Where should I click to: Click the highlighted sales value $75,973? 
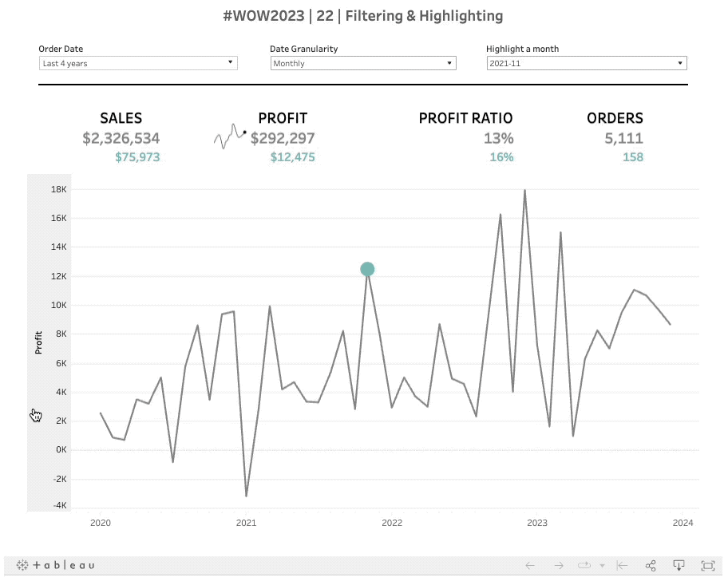click(137, 157)
